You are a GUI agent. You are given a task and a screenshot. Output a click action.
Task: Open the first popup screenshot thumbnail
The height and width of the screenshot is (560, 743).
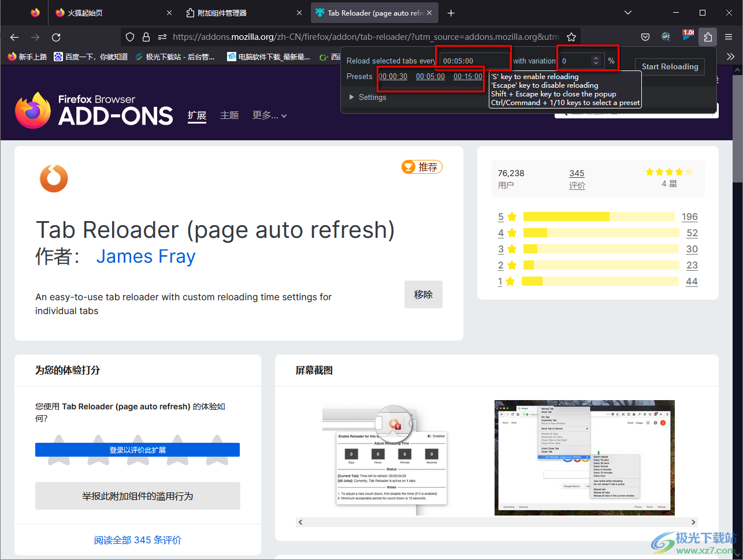pyautogui.click(x=386, y=457)
